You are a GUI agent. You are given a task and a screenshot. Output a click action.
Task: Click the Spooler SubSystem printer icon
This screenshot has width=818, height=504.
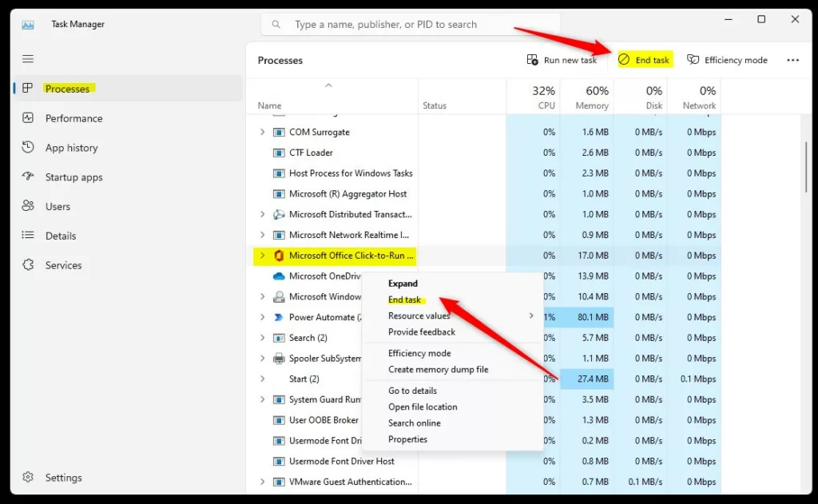[x=279, y=359]
